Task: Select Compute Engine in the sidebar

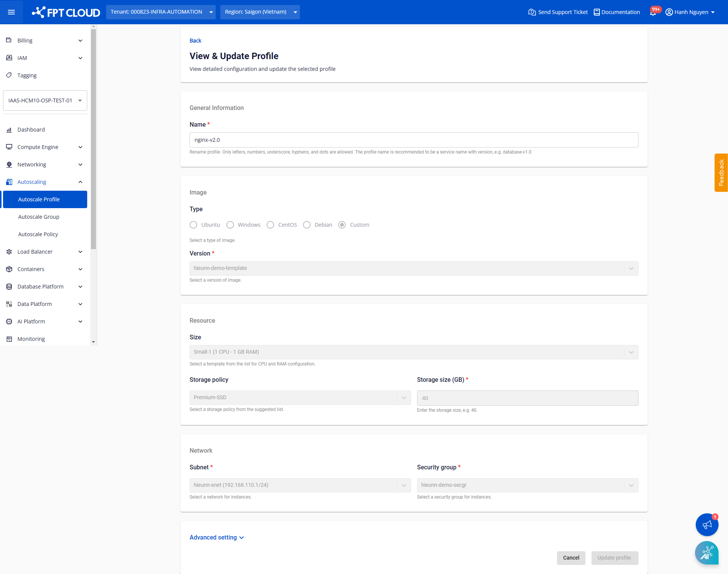Action: 38,147
